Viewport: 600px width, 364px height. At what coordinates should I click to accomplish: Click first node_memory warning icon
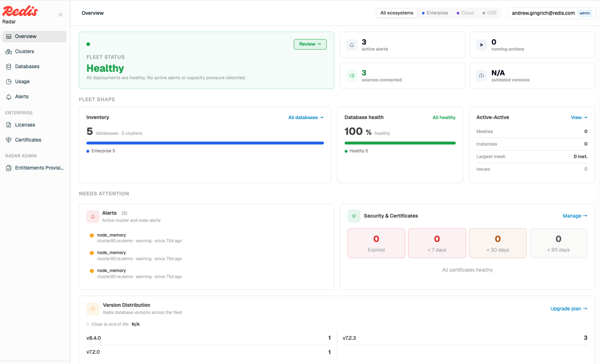(92, 236)
